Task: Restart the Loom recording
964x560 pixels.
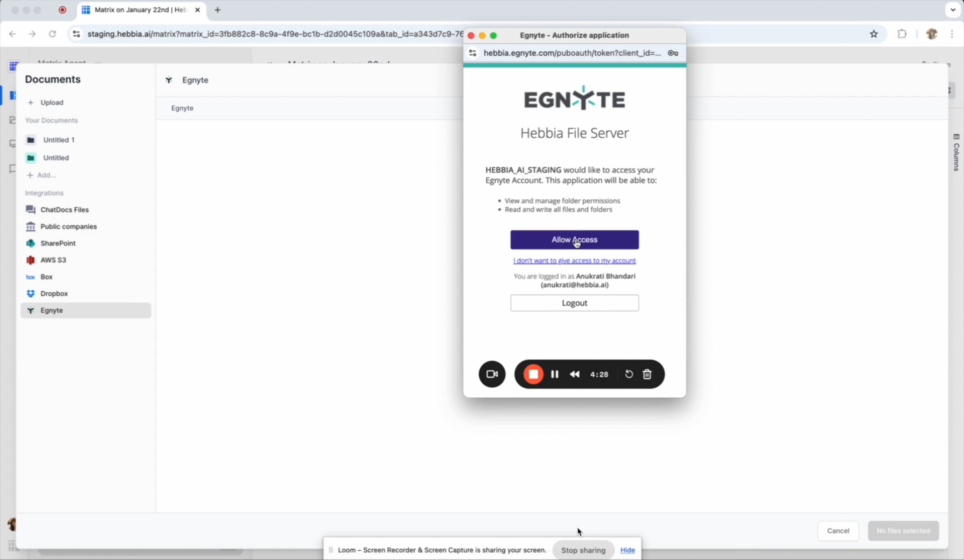Action: (x=629, y=374)
